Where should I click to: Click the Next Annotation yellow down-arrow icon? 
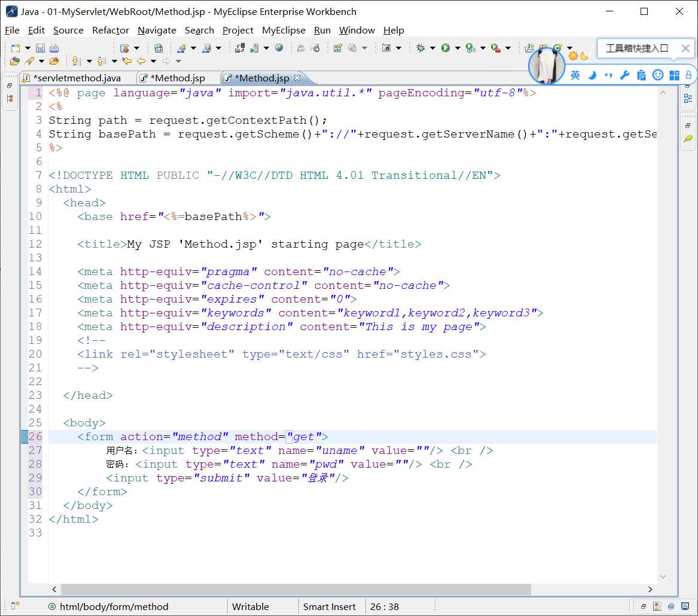(x=76, y=61)
